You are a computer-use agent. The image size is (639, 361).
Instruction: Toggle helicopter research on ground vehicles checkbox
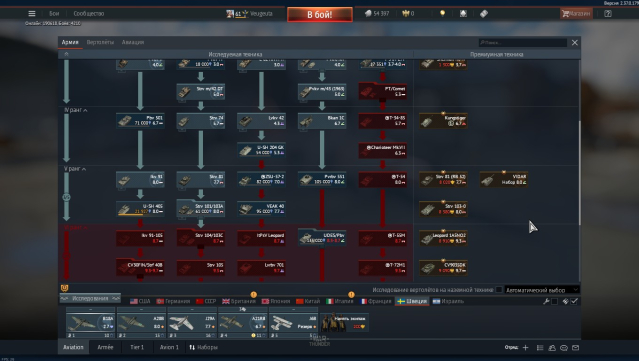coord(498,290)
